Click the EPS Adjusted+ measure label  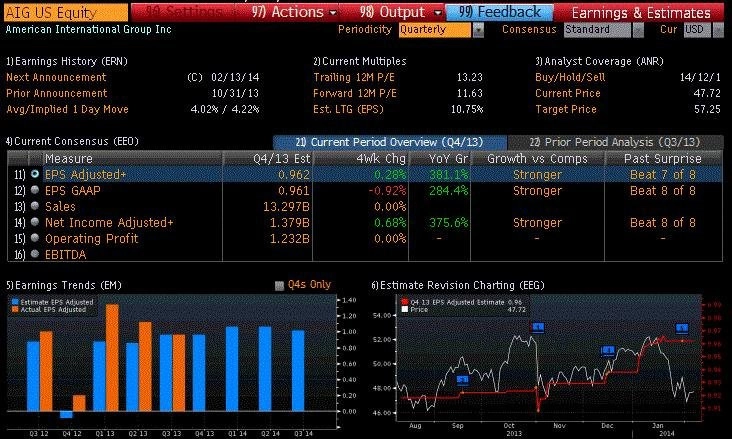tap(85, 175)
